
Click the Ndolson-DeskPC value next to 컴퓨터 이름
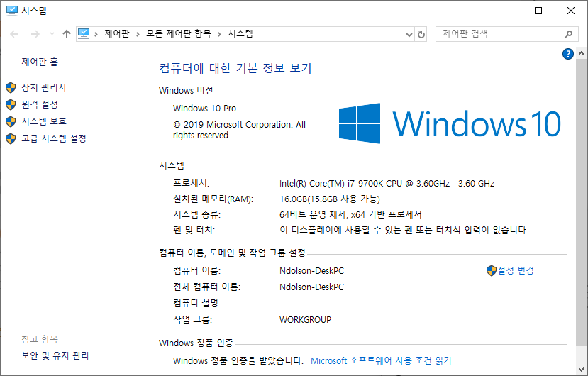pyautogui.click(x=311, y=270)
